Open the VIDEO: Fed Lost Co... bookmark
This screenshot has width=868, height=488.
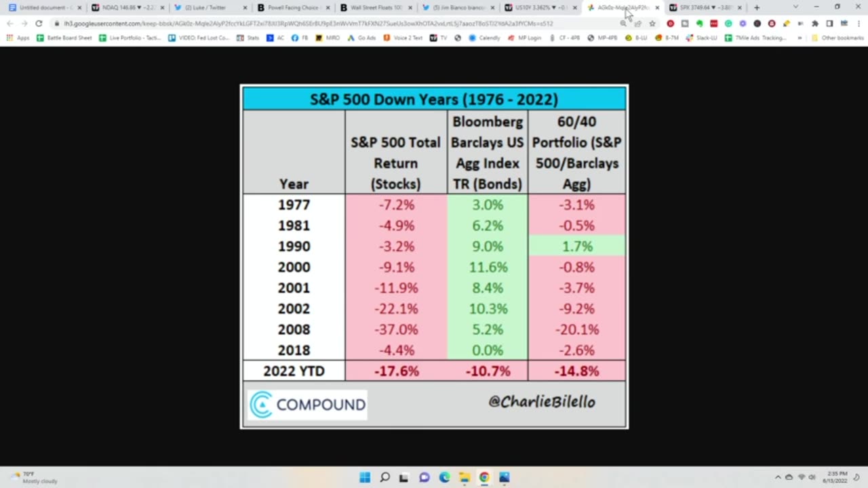pyautogui.click(x=199, y=38)
